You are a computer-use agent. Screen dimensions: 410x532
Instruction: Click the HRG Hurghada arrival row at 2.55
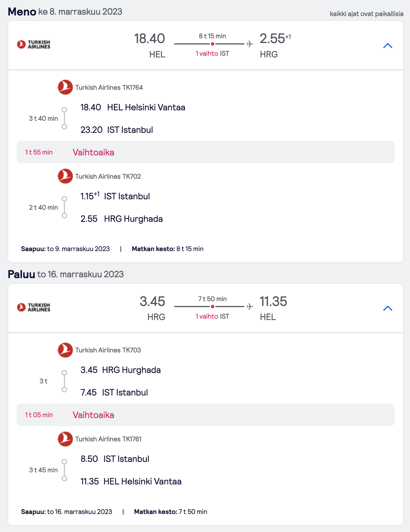[x=121, y=219]
